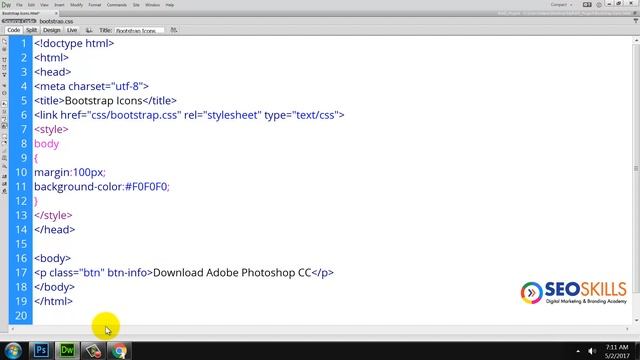Click 'btn-info' in the p tag
Screen dimensions: 640x360
(x=127, y=273)
